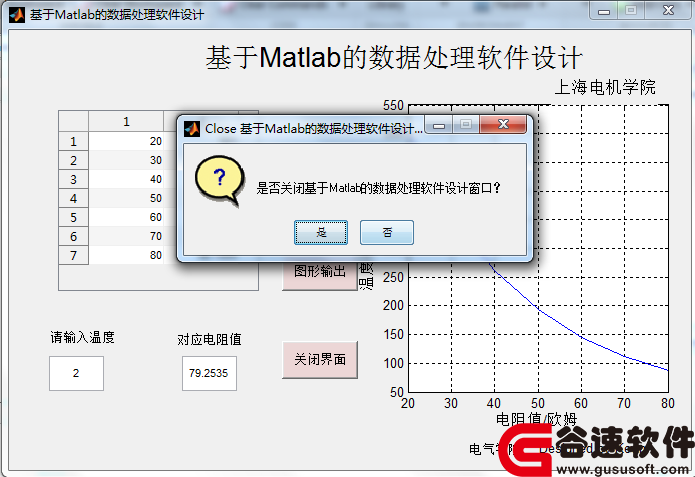Maximize the main 数据处理软件设计 window

[x=631, y=11]
